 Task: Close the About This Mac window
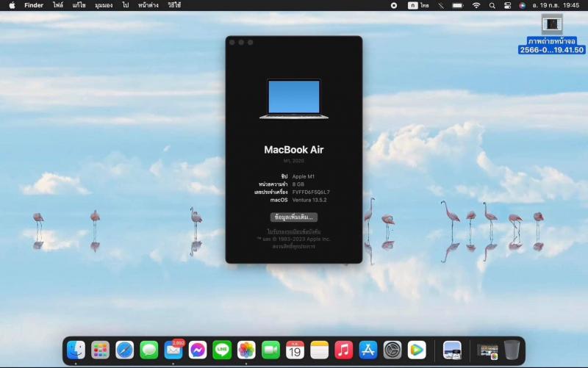pos(232,43)
